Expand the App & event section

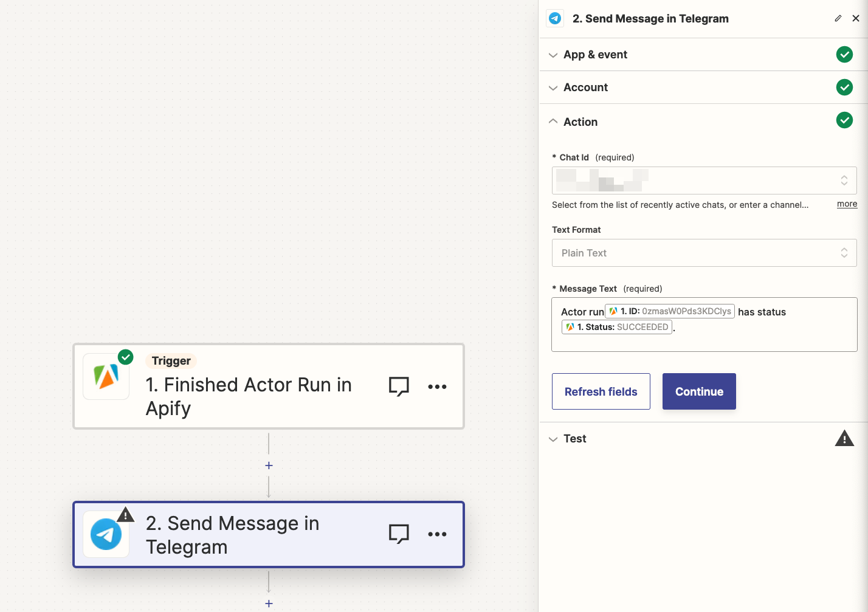553,54
